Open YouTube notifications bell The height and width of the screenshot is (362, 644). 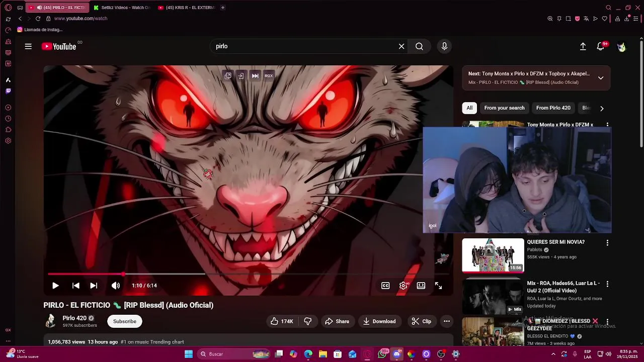600,46
